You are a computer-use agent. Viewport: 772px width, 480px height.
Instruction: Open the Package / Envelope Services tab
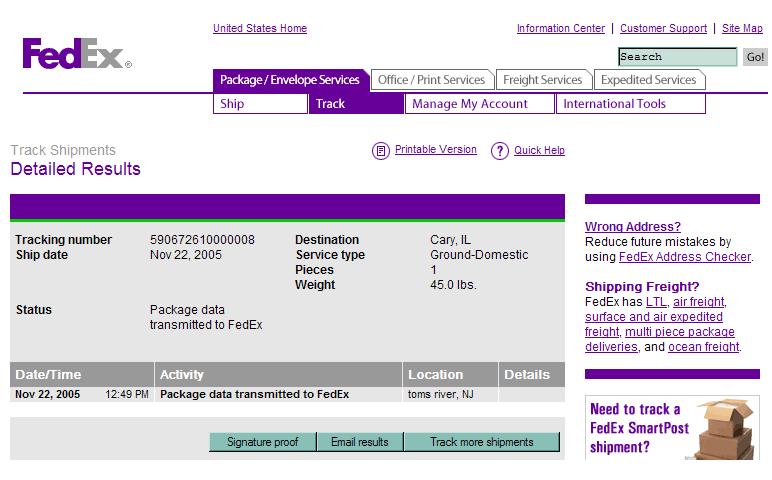click(x=289, y=80)
